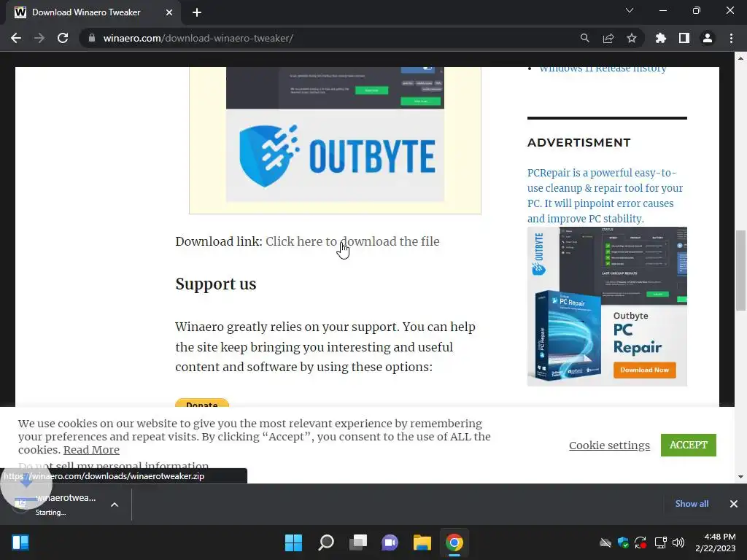
Task: Click the Outbyte PC Repair ad image
Action: point(607,307)
